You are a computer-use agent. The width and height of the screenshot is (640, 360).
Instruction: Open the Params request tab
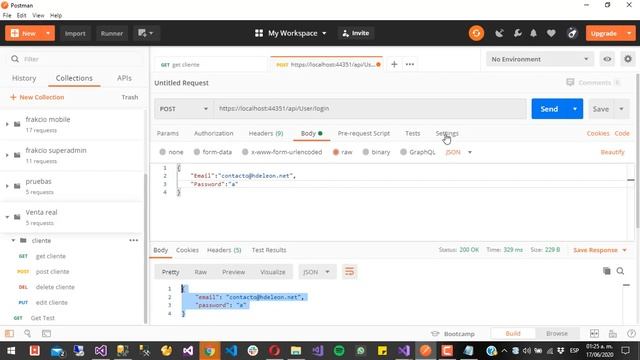(x=168, y=133)
